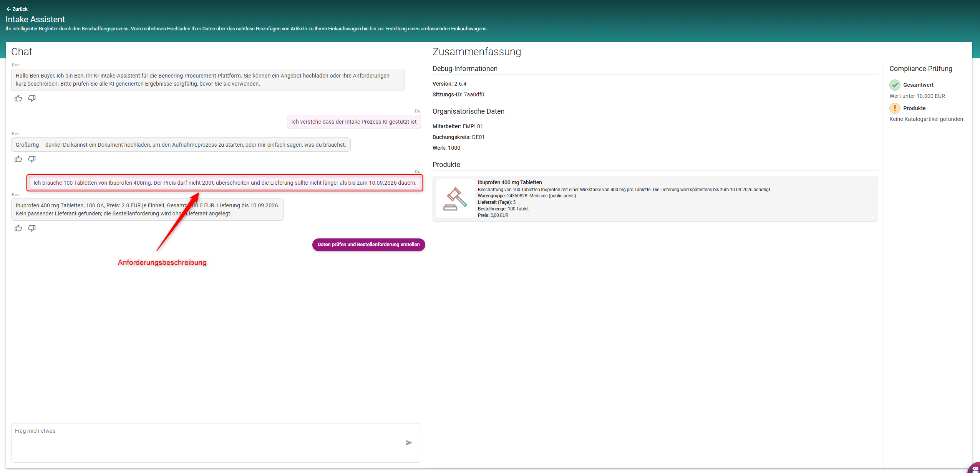
Task: Thumbs down the Hallo Ben Buyer greeting message
Action: [x=32, y=98]
